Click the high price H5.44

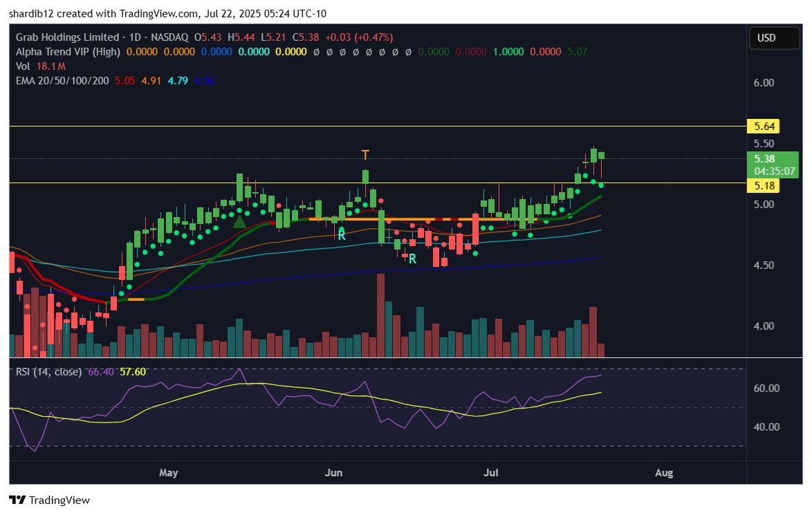pyautogui.click(x=241, y=37)
